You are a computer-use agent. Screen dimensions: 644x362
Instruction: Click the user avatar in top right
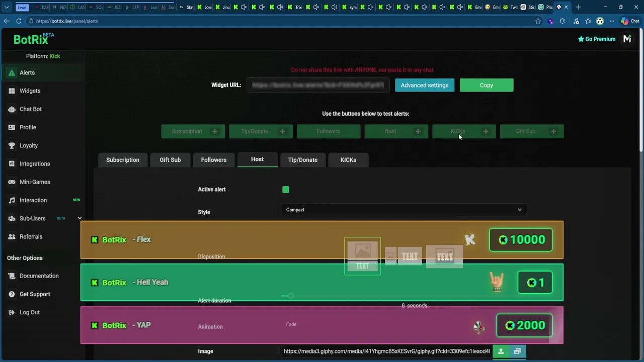click(627, 39)
